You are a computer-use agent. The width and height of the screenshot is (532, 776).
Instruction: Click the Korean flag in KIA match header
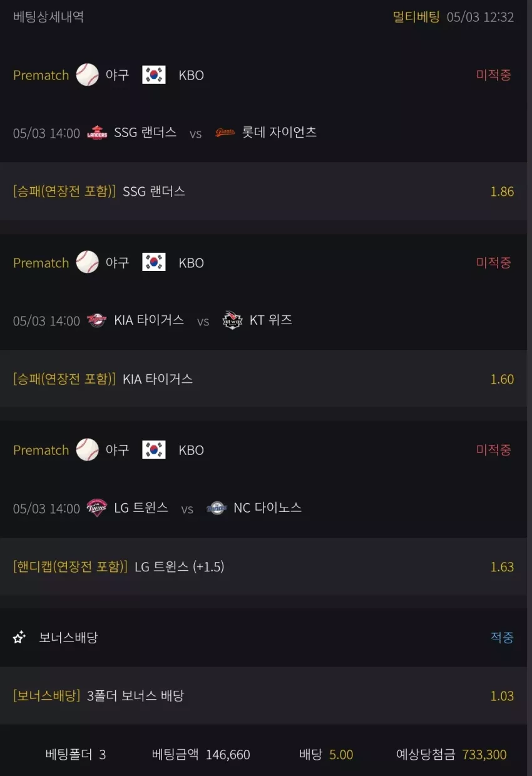pos(154,262)
